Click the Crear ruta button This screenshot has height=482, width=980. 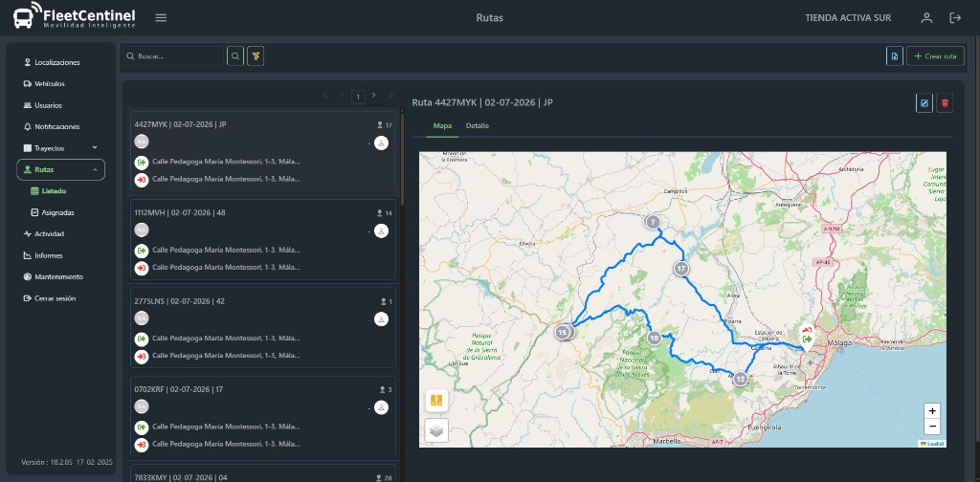click(x=936, y=56)
